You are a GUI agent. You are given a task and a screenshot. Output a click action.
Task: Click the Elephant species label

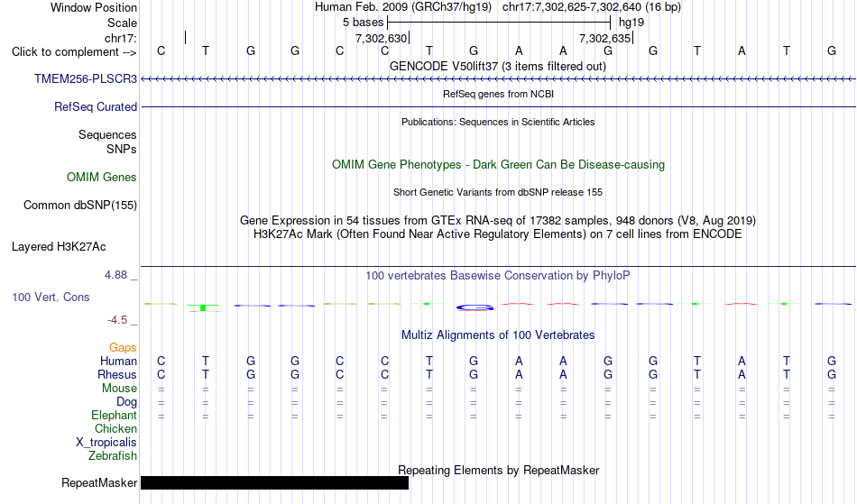point(114,416)
